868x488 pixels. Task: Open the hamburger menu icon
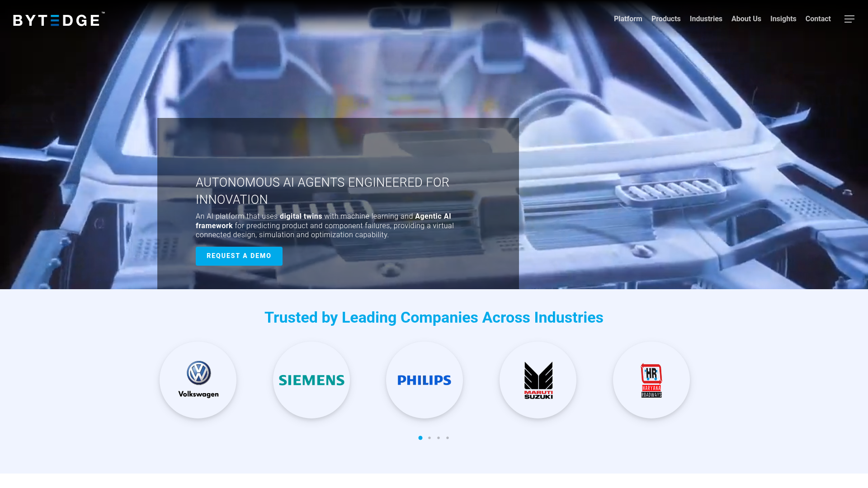point(849,19)
